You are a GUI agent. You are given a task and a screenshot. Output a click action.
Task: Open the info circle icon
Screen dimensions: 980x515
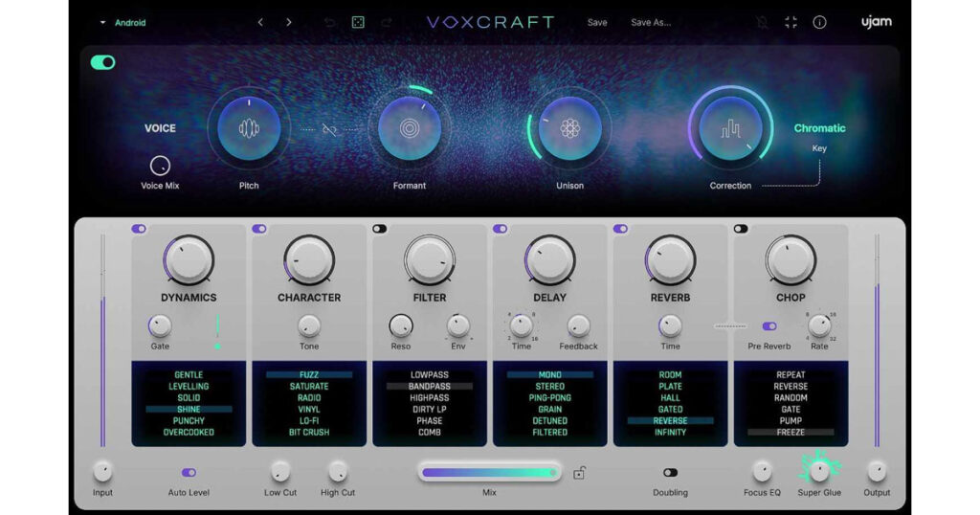click(819, 23)
